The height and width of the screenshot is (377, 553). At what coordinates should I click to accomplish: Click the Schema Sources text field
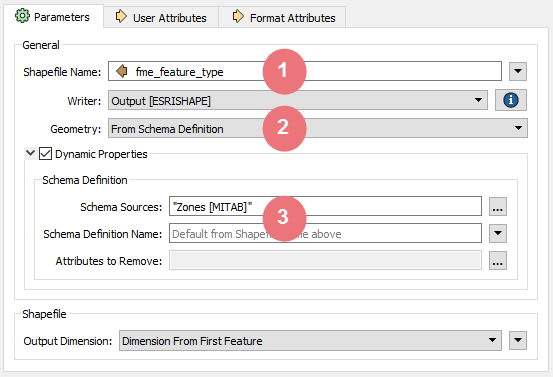325,206
